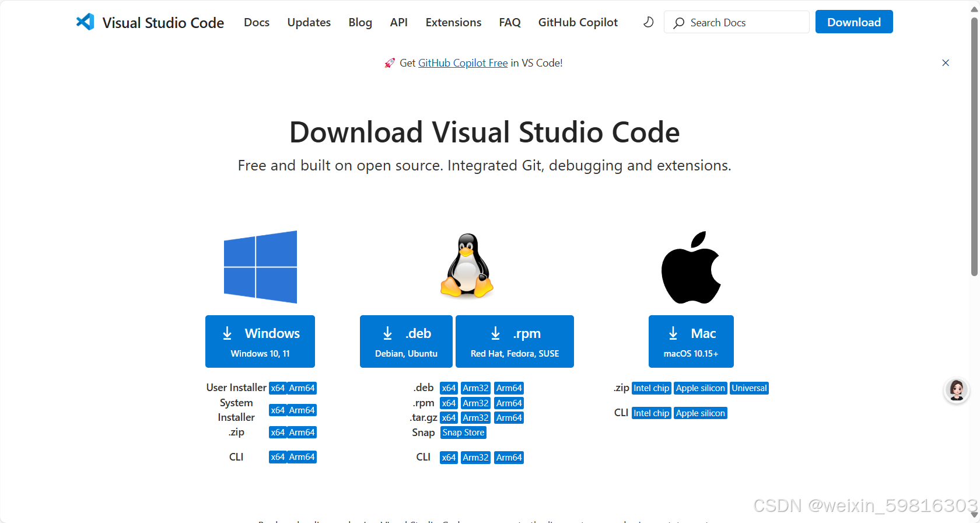Image resolution: width=980 pixels, height=523 pixels.
Task: Toggle the dark theme moon icon
Action: (x=648, y=22)
